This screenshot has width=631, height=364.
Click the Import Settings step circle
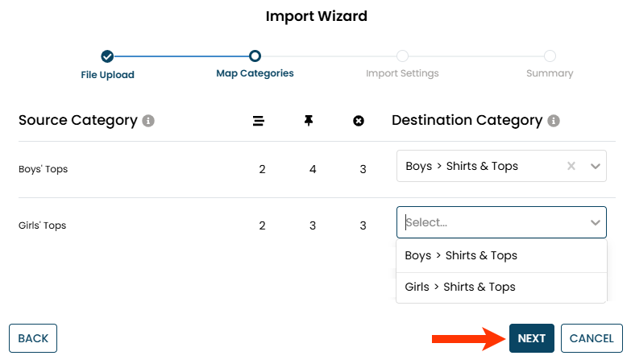coord(402,56)
